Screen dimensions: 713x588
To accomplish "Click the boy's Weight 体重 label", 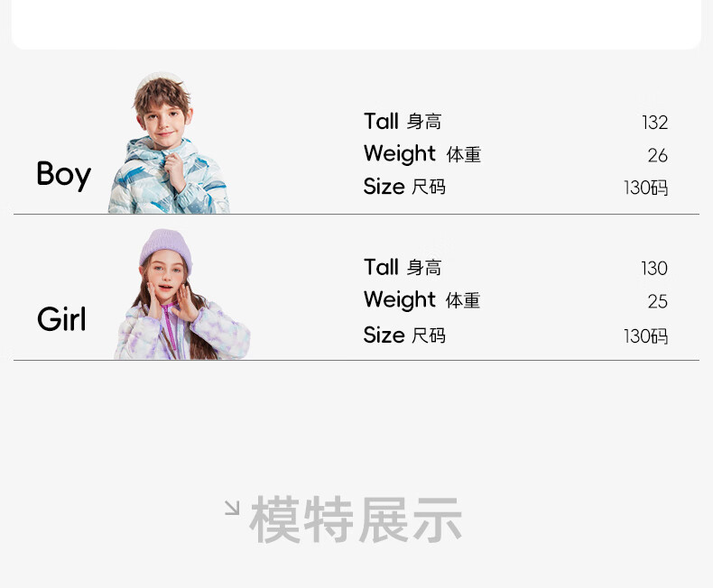I will point(422,154).
